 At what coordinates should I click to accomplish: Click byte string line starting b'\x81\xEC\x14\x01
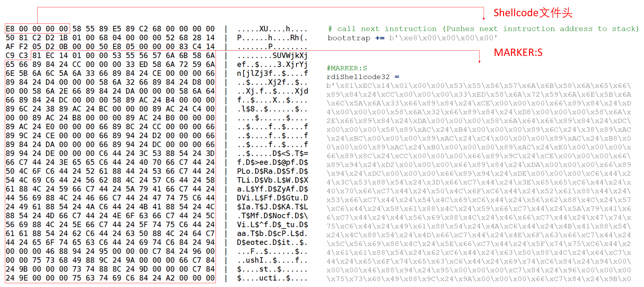479,86
